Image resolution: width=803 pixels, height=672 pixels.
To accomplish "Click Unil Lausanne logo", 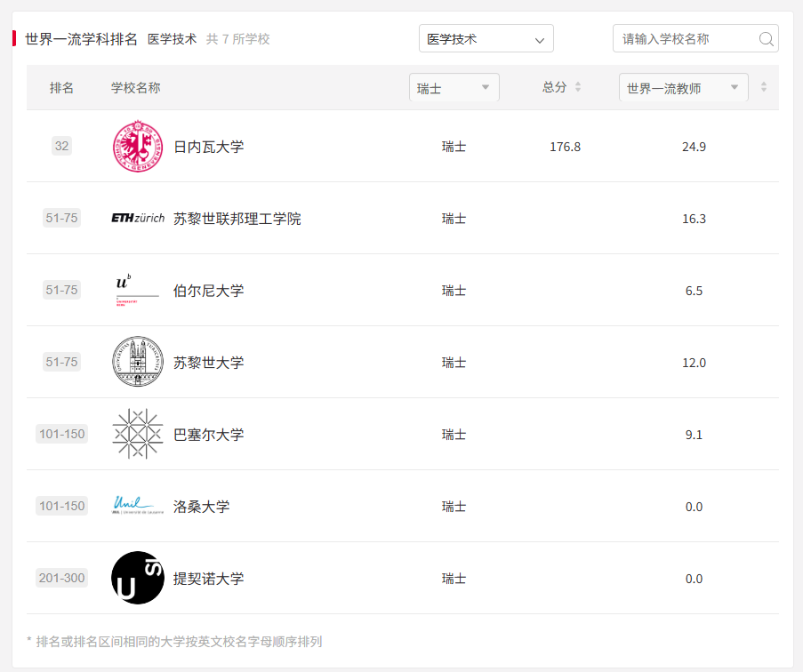I will click(x=138, y=506).
